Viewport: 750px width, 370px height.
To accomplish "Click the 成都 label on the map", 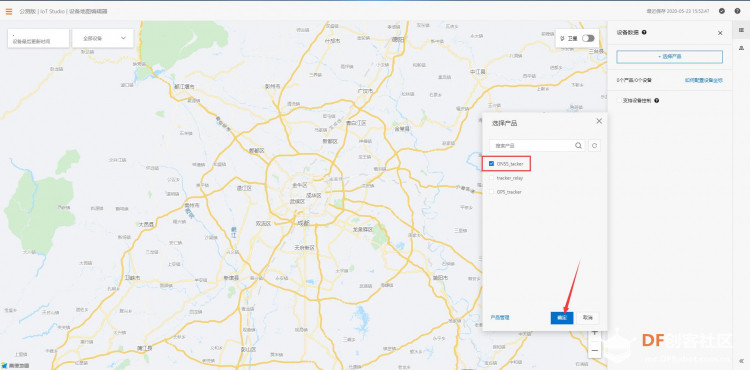I will 303,222.
